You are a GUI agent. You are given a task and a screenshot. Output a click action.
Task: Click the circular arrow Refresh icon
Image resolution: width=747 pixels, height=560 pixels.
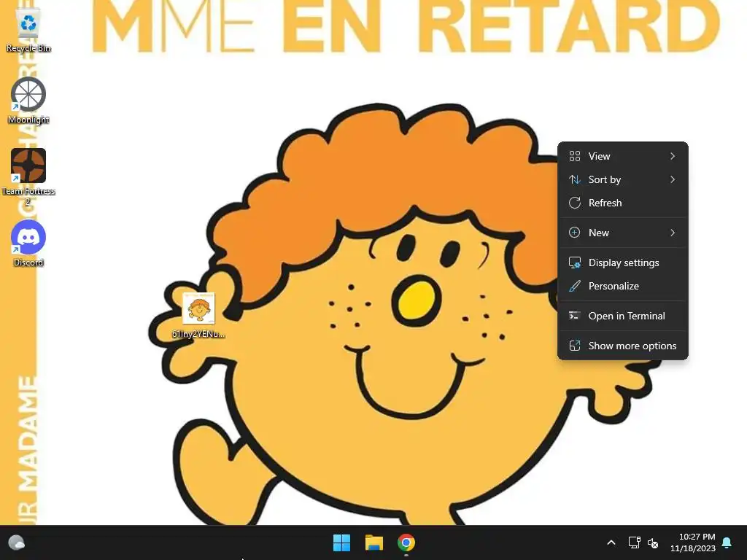[x=575, y=203]
